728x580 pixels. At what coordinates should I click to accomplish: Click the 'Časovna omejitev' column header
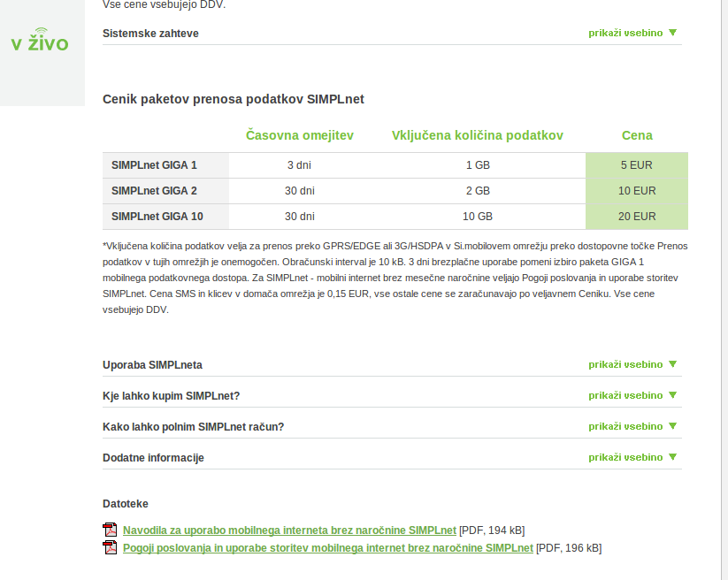300,135
